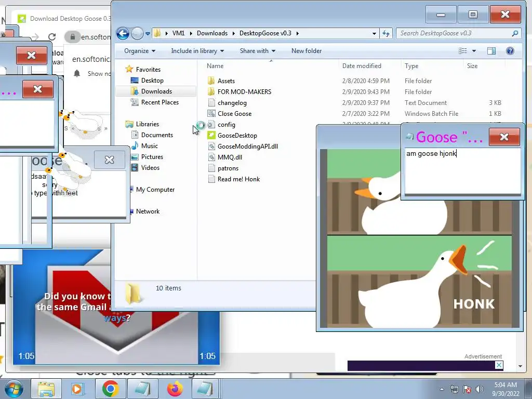Switch to Google Chrome on taskbar
This screenshot has width=532, height=399.
[x=110, y=389]
